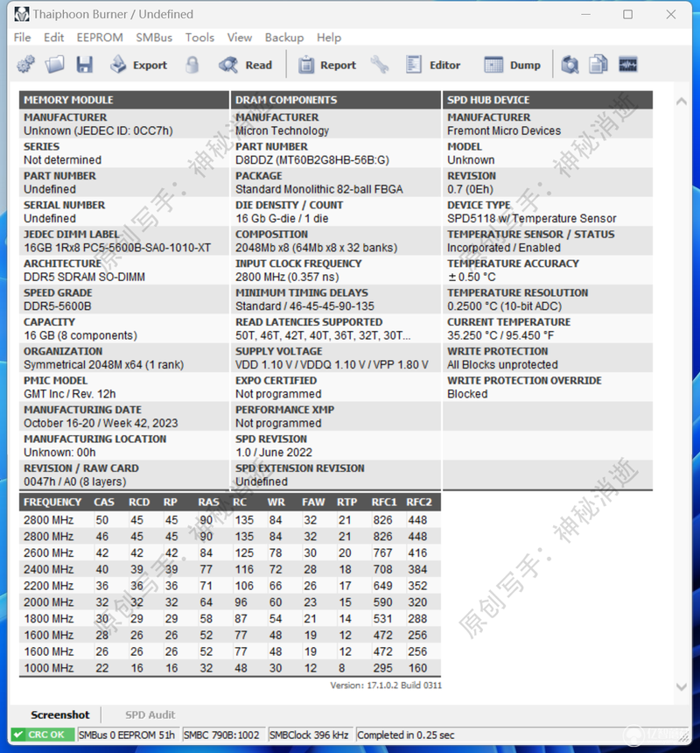This screenshot has width=700, height=753.
Task: Click SMBClock 396 kHz status entry
Action: pyautogui.click(x=309, y=735)
